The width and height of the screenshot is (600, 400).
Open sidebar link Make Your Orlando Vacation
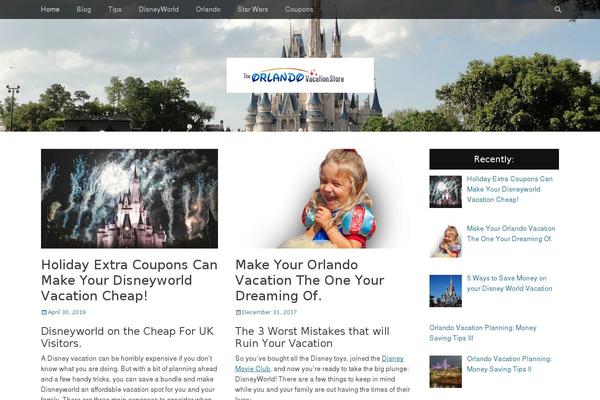(x=511, y=233)
